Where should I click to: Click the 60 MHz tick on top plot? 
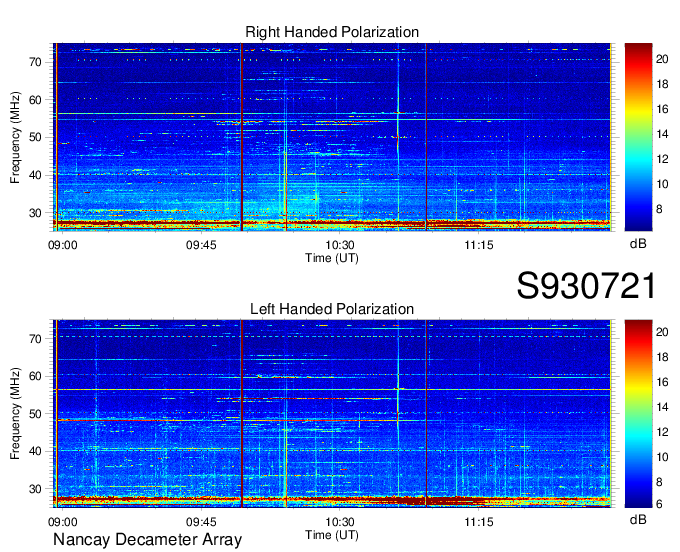pyautogui.click(x=36, y=100)
